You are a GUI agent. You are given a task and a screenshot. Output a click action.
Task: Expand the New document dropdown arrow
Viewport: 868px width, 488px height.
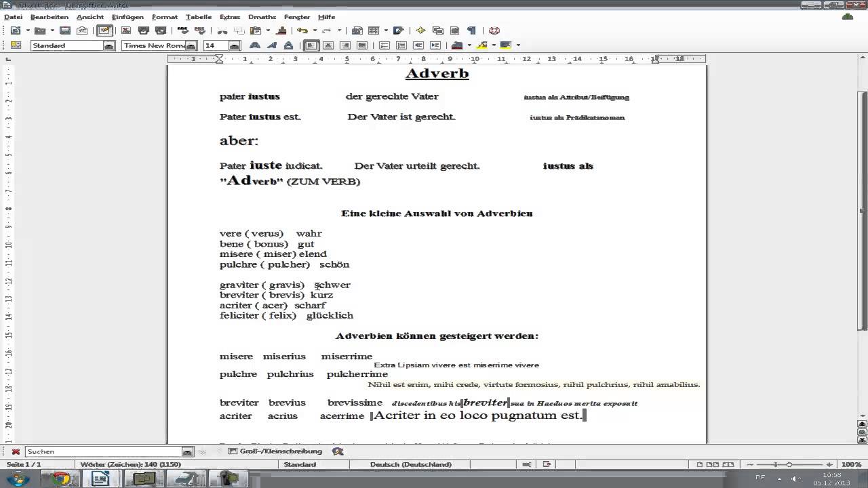[28, 30]
